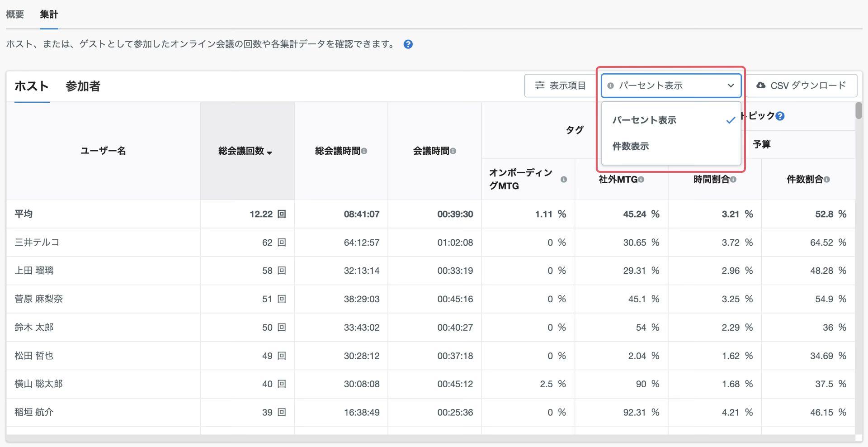Click the info icon beside 時間割合
The width and height of the screenshot is (868, 447).
[733, 180]
